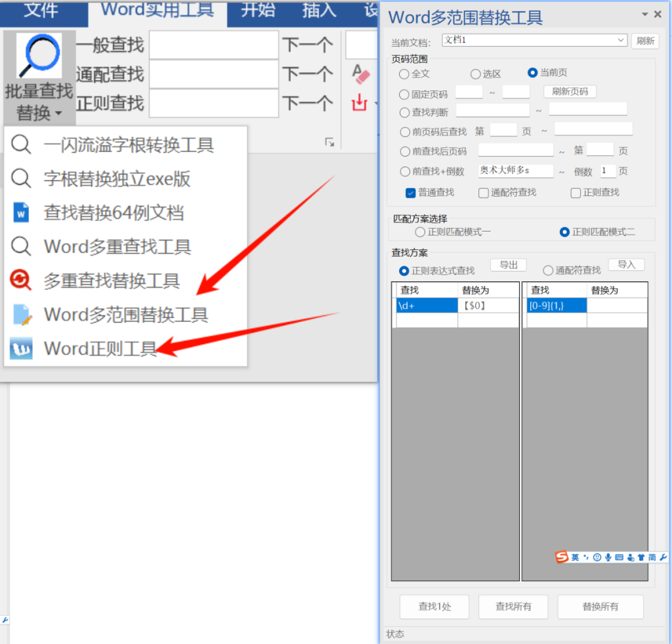Image resolution: width=672 pixels, height=644 pixels.
Task: Click red search-replace icon beside 多重查找替换工具
Action: click(x=21, y=280)
